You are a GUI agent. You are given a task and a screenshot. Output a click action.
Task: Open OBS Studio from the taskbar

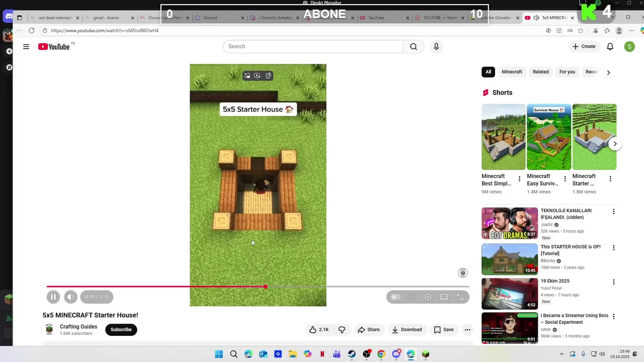367,354
